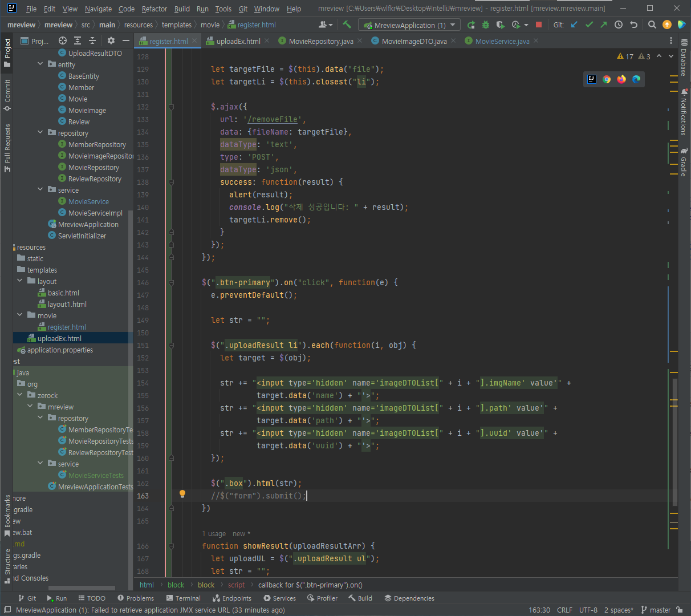
Task: Show hidden editor tabs via the three-dot menu
Action: [671, 41]
